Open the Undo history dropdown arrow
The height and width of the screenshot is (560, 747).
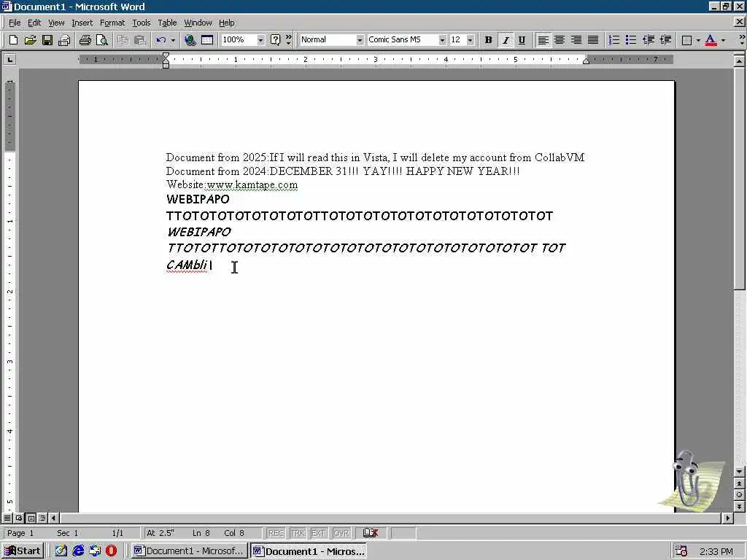click(x=173, y=40)
